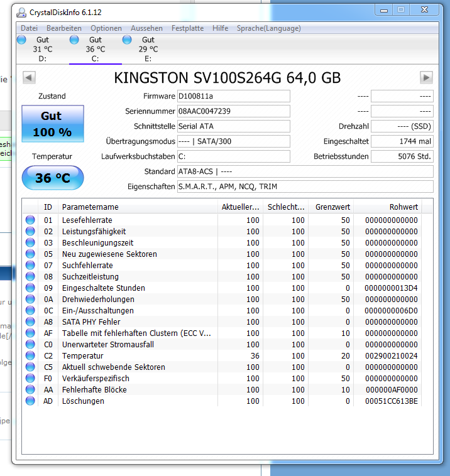Click the Übertragungsmodus field SATA/300

(x=233, y=141)
